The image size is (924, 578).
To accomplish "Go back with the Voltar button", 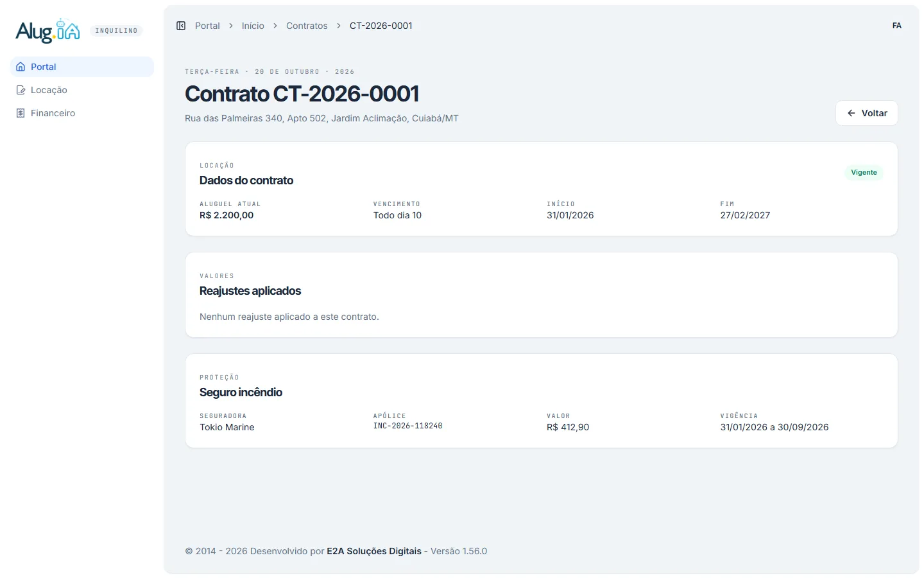I will tap(866, 113).
